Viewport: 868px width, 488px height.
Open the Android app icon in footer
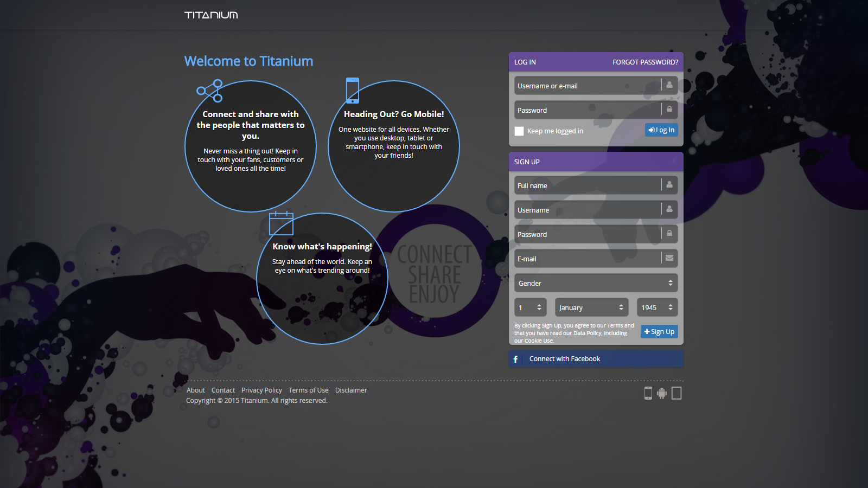[662, 394]
